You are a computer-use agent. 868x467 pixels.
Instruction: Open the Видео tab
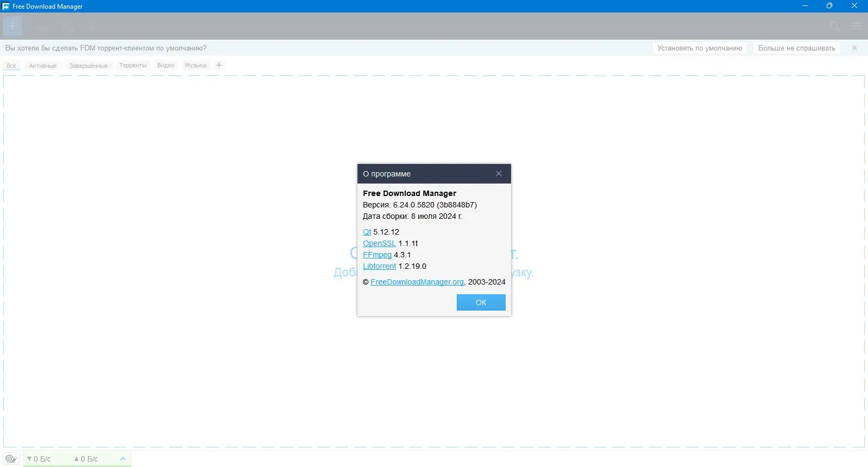click(x=165, y=65)
